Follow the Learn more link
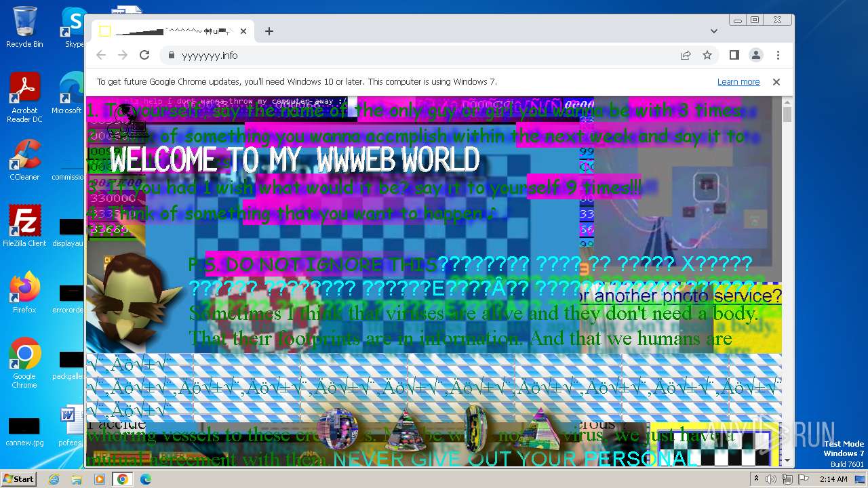Screen dimensions: 868x488 pyautogui.click(x=738, y=82)
